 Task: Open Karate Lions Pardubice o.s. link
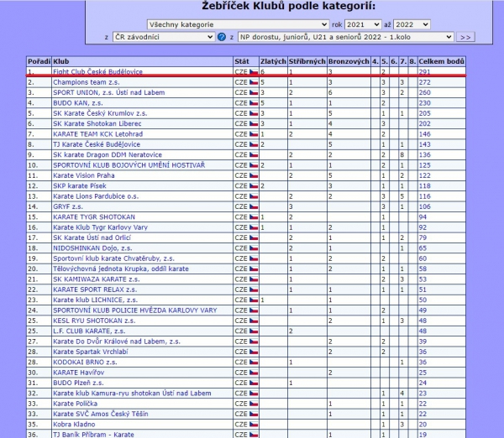pos(96,196)
